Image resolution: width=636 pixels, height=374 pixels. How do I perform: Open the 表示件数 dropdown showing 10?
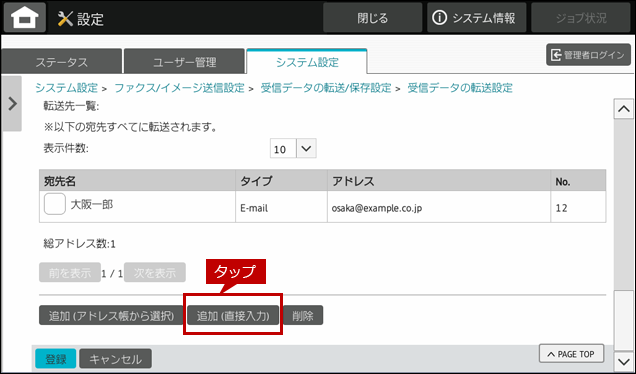click(293, 149)
